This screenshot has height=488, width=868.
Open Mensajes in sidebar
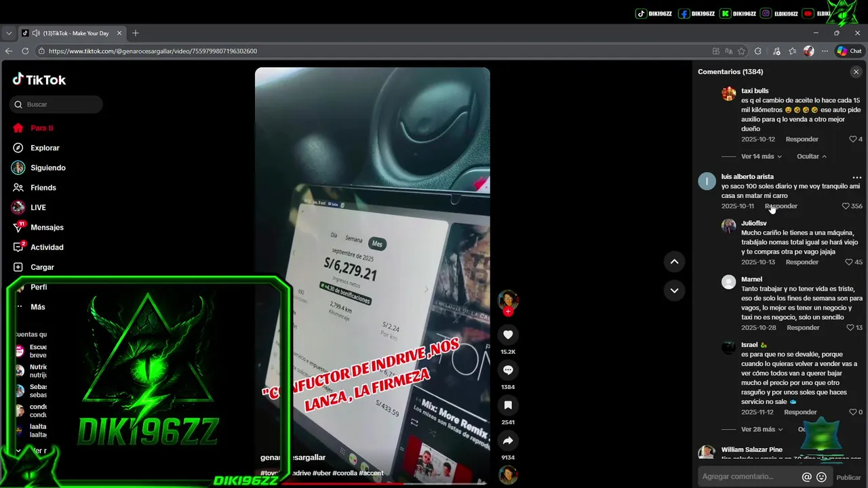click(x=38, y=227)
